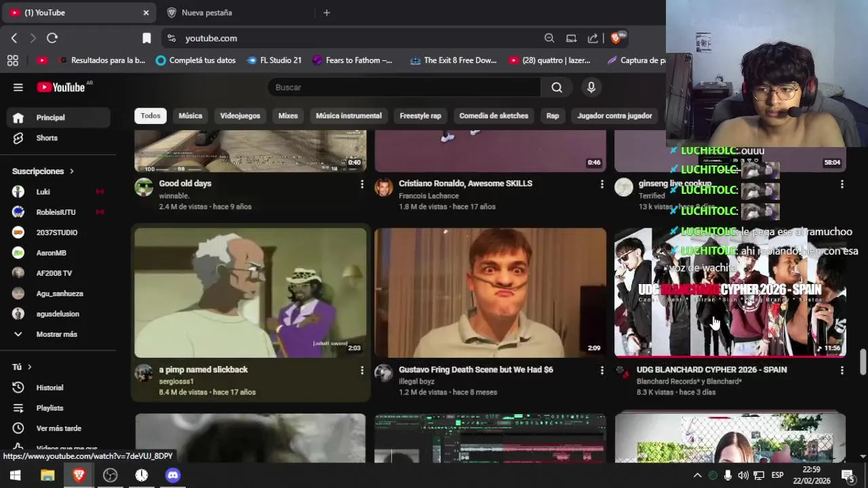Open the RobleisIUTU subscription channel
This screenshot has height=488, width=868.
(x=58, y=212)
